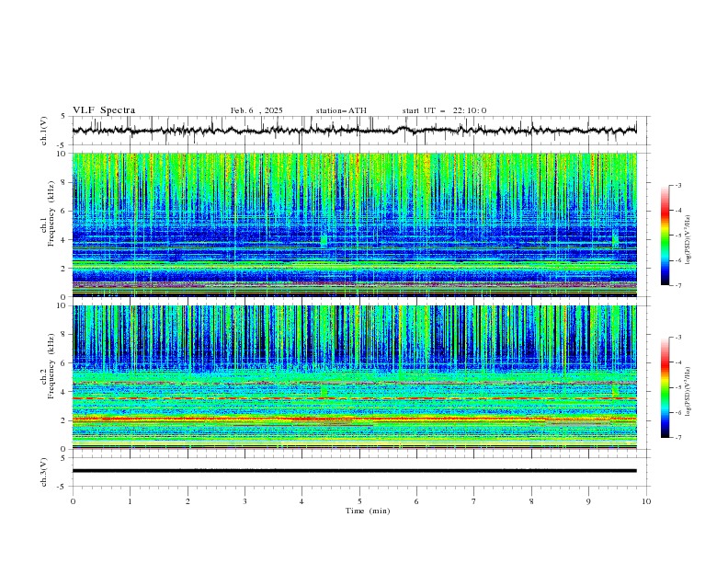
Task: Click the ch.1 frequency axis "8" tick
Action: tap(65, 182)
